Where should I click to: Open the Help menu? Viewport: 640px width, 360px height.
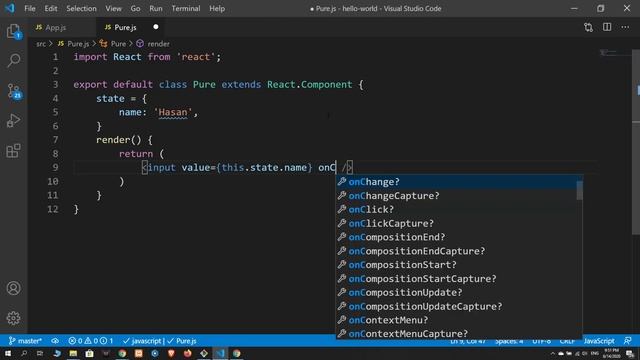(217, 8)
